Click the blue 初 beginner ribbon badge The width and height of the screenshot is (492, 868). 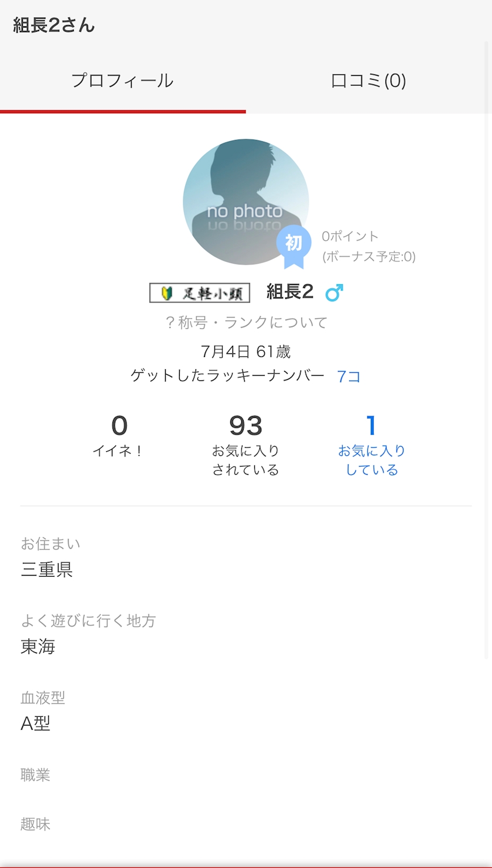[293, 244]
